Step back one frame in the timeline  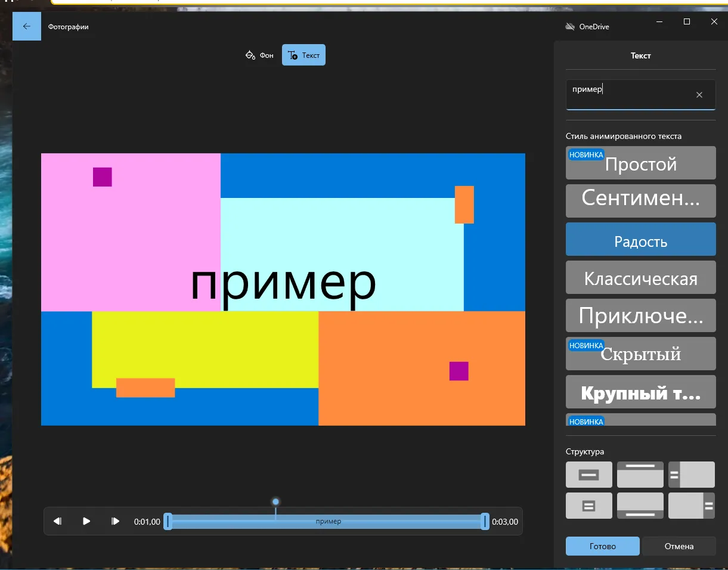pyautogui.click(x=57, y=521)
